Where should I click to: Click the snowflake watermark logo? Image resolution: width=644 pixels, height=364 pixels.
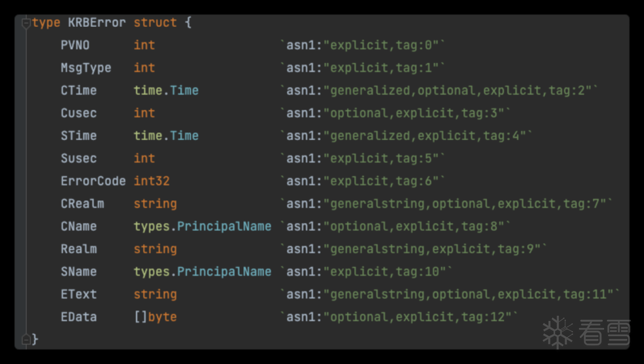click(x=558, y=332)
